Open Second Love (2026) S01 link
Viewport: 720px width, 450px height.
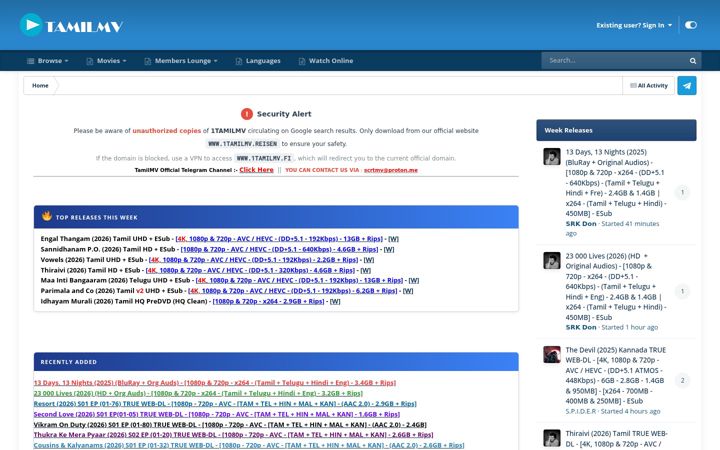[217, 414]
